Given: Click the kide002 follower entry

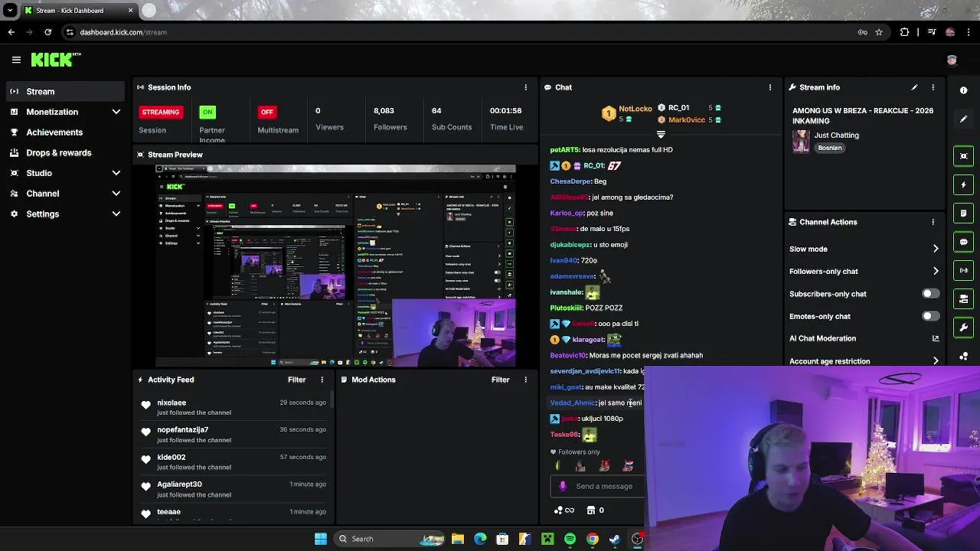Looking at the screenshot, I should click(234, 462).
